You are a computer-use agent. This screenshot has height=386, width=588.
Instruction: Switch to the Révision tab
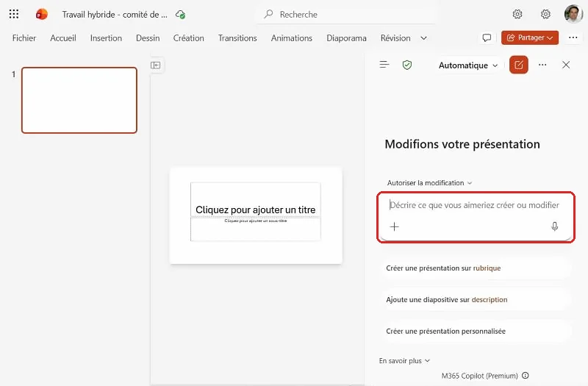click(395, 38)
